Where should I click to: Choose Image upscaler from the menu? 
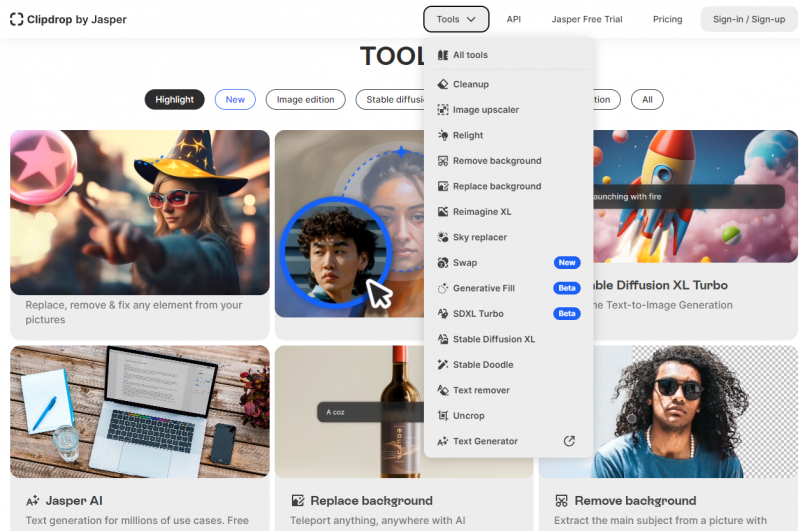click(508, 110)
